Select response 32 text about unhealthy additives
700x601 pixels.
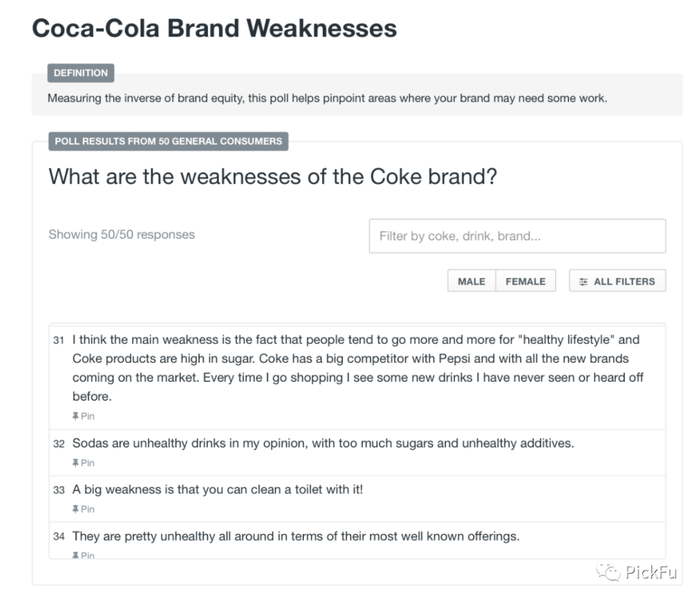tap(323, 443)
